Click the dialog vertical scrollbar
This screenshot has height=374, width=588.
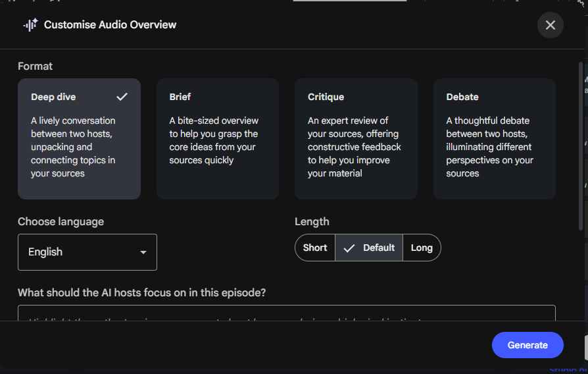click(x=581, y=146)
